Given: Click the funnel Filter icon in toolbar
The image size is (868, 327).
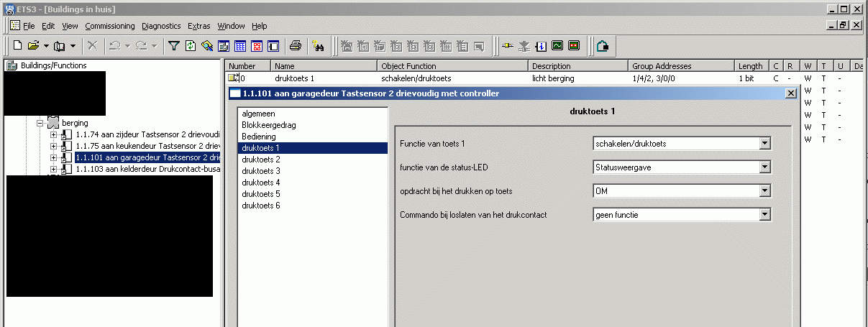Looking at the screenshot, I should click(x=173, y=46).
